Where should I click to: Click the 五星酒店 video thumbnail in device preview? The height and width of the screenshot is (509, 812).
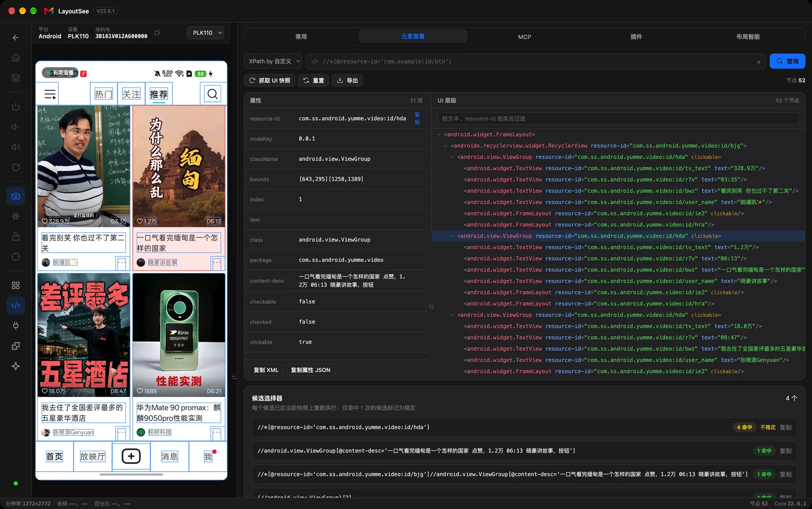pos(84,335)
